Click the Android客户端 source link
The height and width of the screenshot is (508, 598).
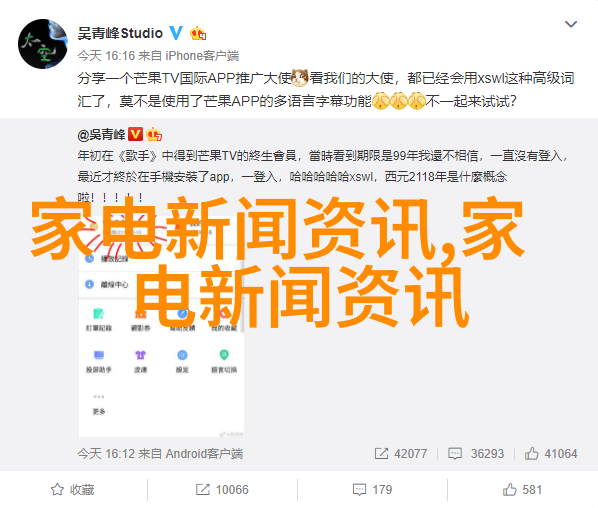204,454
